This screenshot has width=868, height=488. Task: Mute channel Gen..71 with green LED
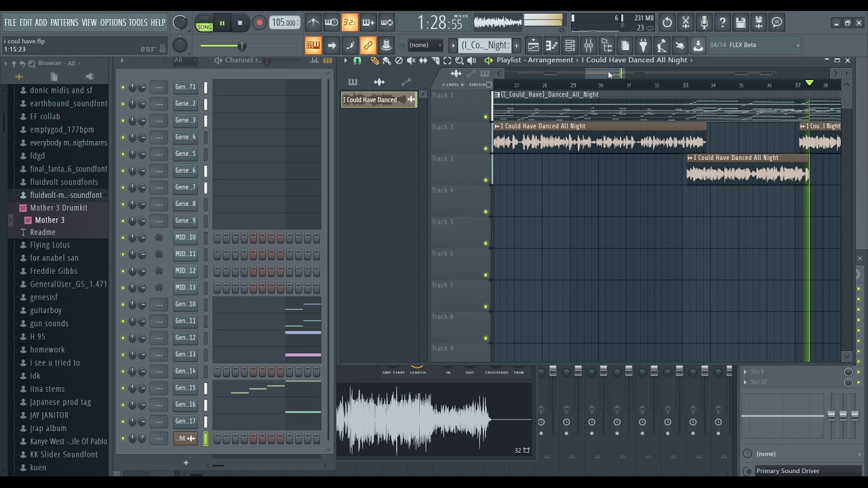[x=123, y=87]
